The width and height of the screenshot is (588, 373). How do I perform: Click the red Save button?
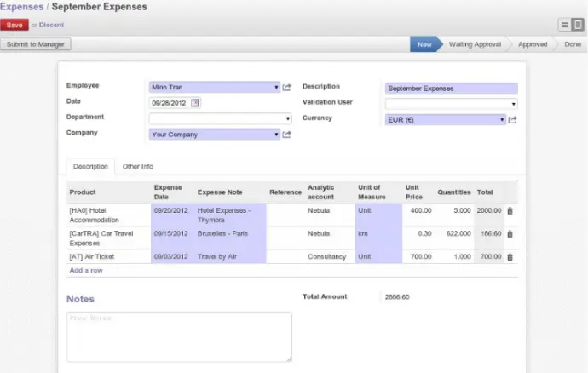coord(14,25)
